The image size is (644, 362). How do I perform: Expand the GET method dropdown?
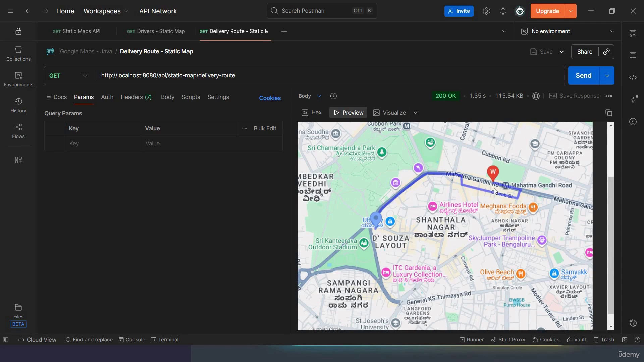(x=68, y=76)
